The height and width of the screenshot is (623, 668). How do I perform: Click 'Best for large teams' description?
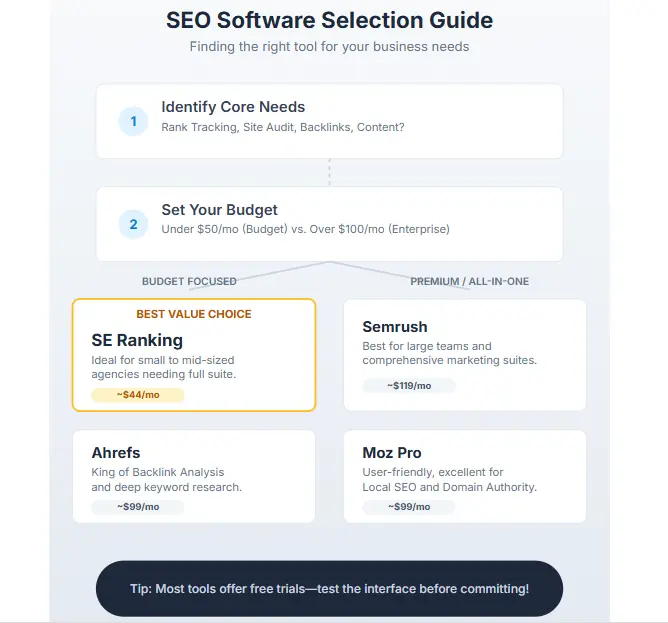click(449, 353)
